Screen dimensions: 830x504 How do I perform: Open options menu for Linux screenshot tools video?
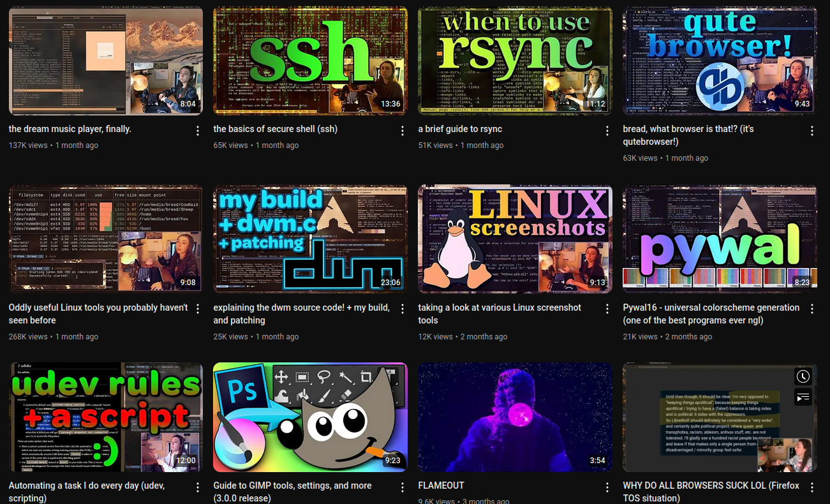[607, 309]
